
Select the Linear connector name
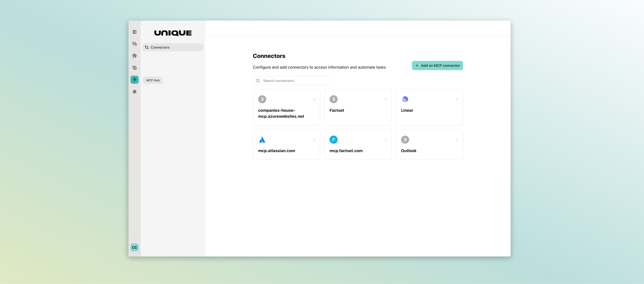tap(407, 110)
